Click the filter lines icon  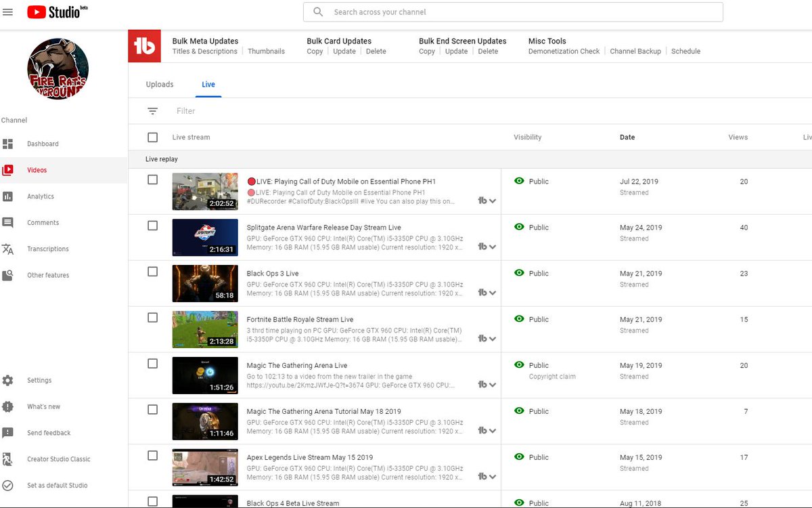tap(153, 111)
